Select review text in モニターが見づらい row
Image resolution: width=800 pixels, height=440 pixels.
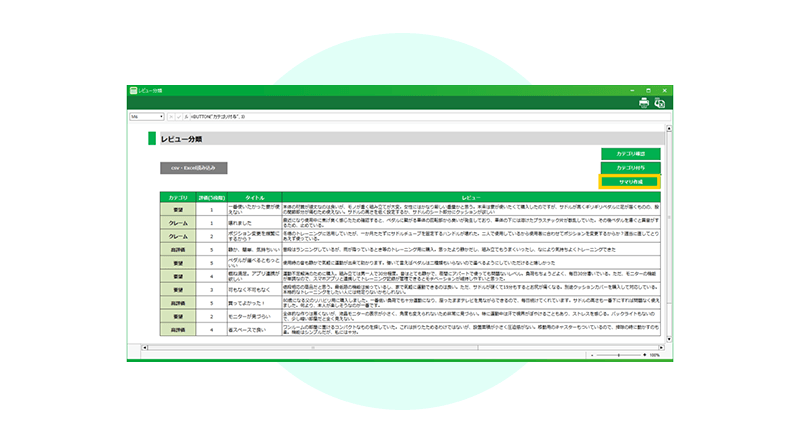(471, 316)
